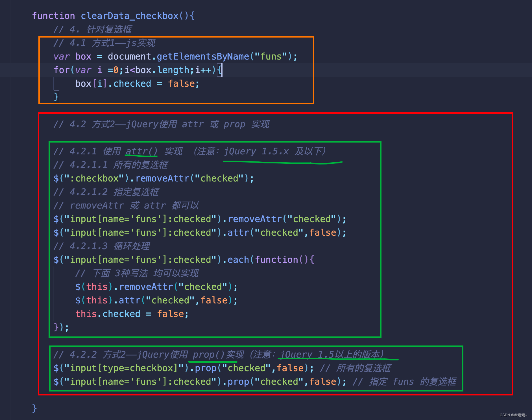Click the comment '// 下面 3种写法 均可以实现'

coord(137,273)
